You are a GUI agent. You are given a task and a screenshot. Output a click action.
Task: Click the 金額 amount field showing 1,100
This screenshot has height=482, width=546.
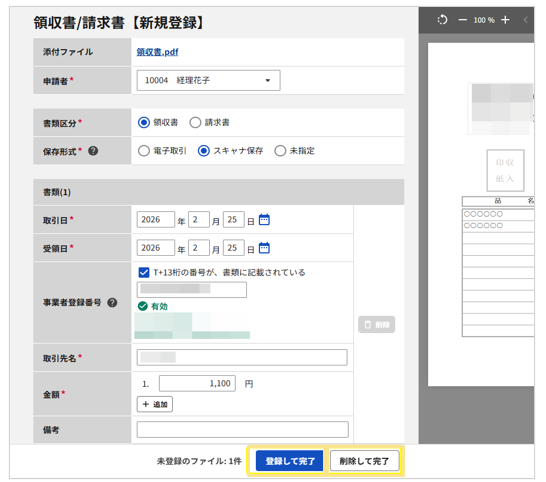pos(197,383)
